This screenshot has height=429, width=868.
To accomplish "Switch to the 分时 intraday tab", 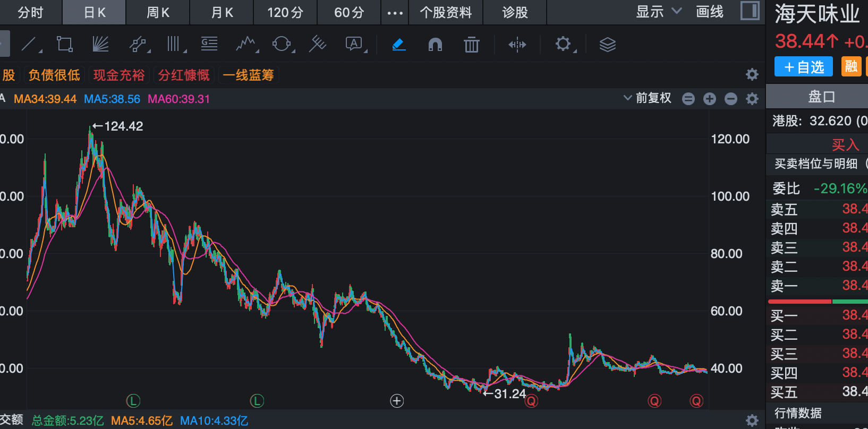I will point(30,12).
